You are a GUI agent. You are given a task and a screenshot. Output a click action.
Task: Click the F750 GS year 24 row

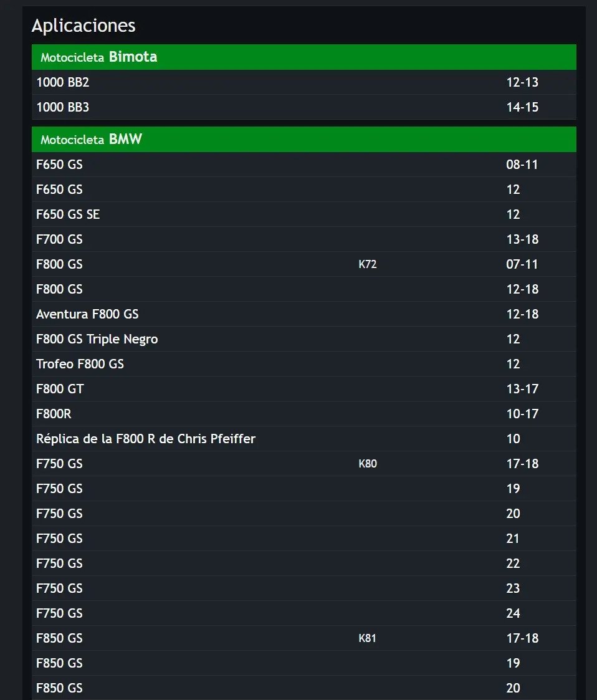tap(304, 613)
